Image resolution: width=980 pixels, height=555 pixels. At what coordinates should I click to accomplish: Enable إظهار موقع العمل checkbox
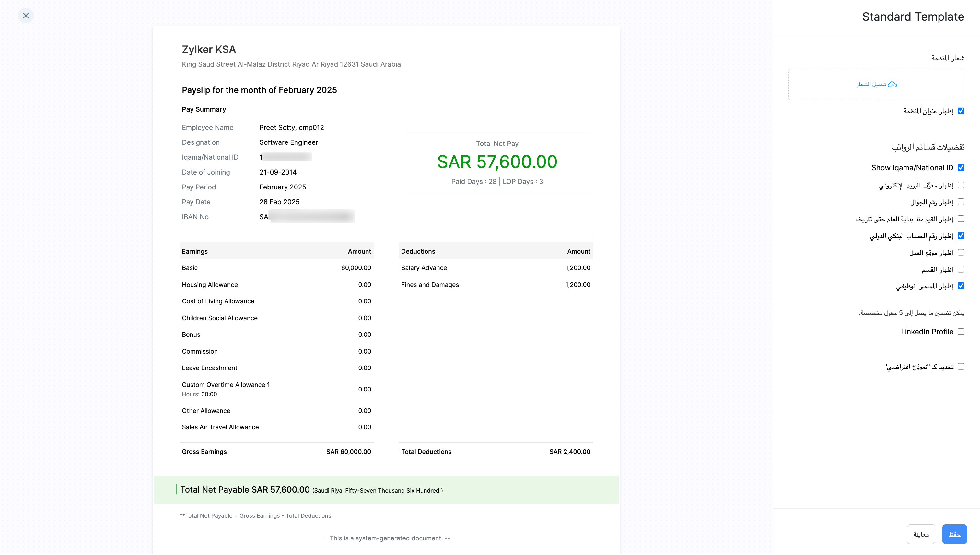click(x=961, y=252)
